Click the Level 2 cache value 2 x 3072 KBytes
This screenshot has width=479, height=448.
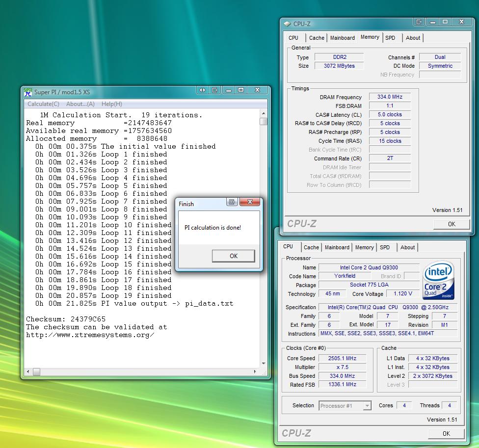click(x=432, y=376)
